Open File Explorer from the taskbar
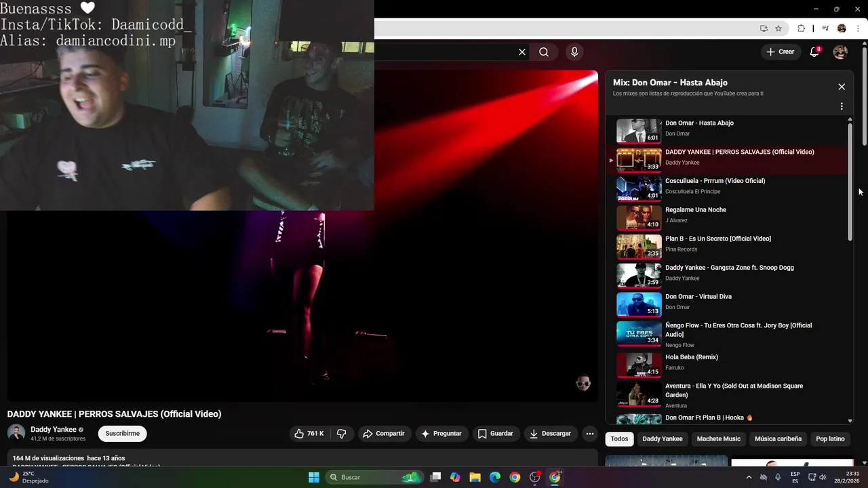 pos(475,477)
